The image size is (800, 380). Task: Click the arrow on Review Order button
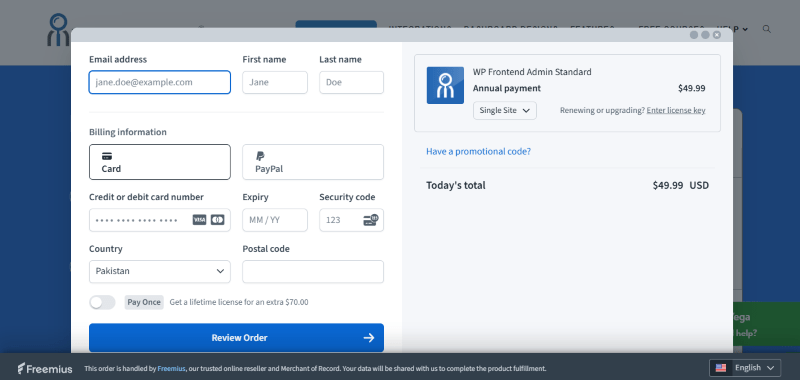pyautogui.click(x=369, y=338)
